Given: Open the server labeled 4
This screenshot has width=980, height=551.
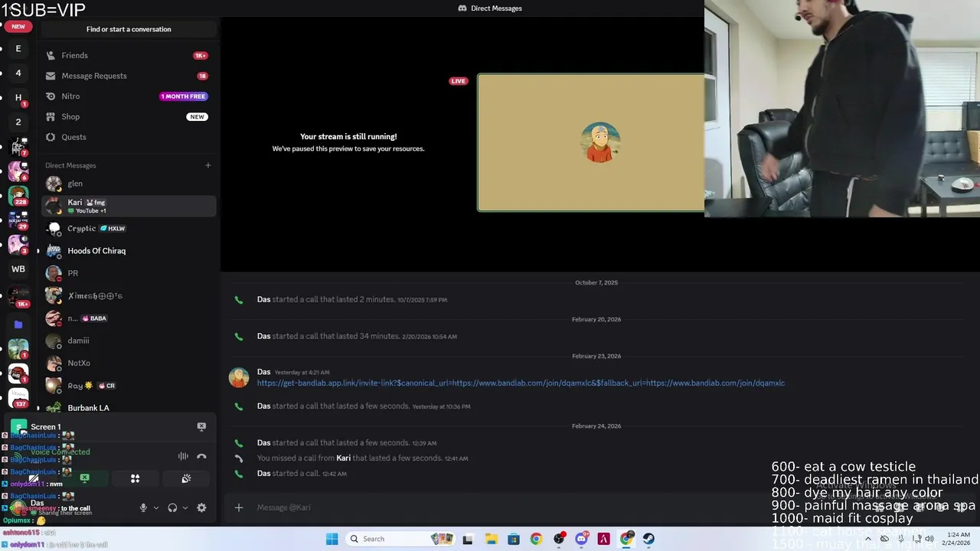Looking at the screenshot, I should click(18, 73).
